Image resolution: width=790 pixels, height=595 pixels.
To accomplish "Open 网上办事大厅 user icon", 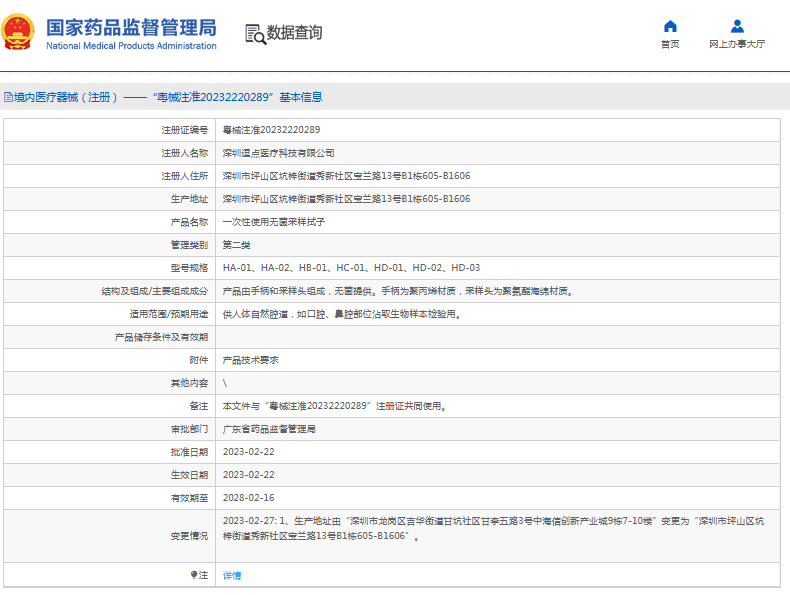I will (737, 26).
